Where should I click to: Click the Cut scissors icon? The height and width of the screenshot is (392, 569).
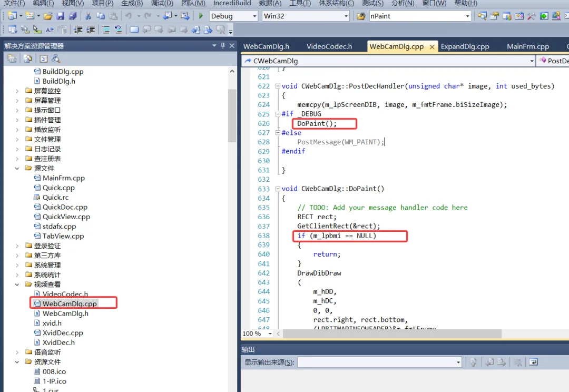[88, 16]
